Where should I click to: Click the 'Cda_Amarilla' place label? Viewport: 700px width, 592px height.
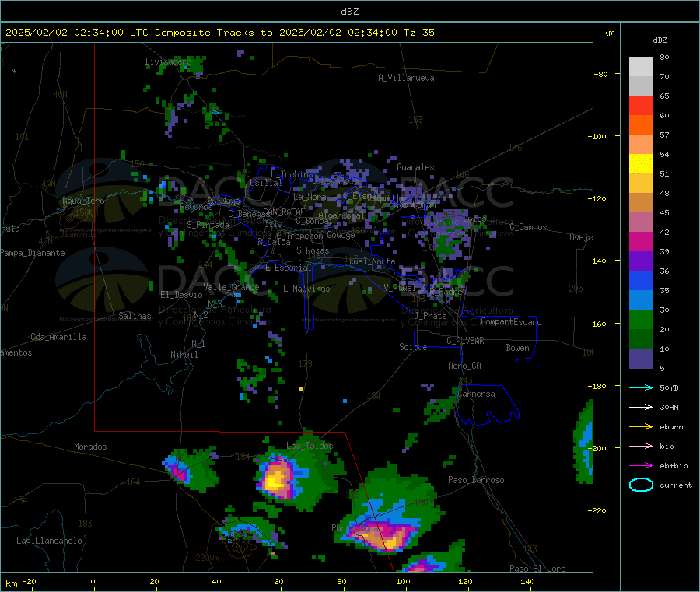tap(58, 337)
